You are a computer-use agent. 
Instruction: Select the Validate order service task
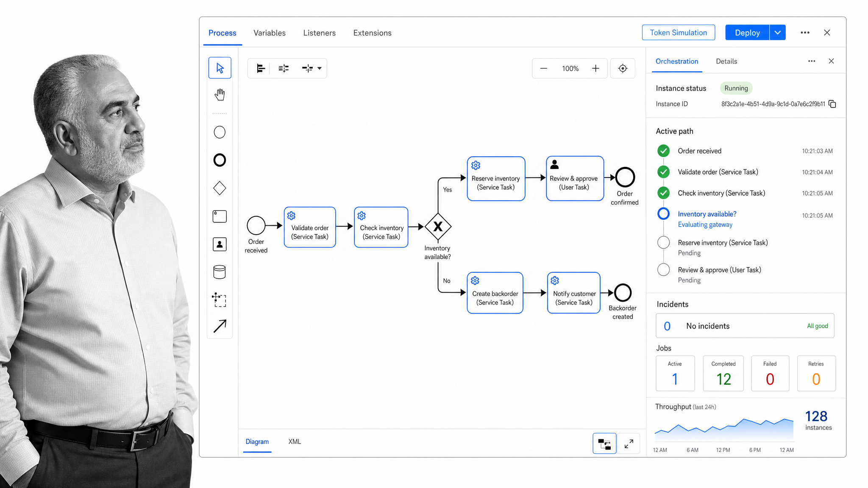point(310,227)
